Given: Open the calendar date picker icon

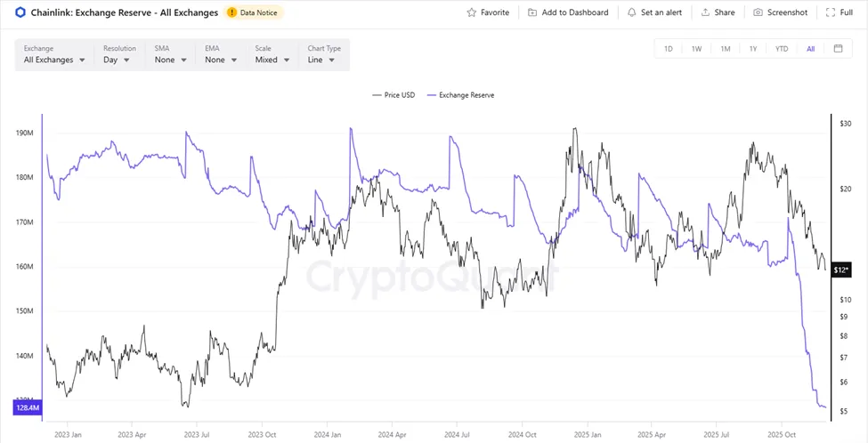Looking at the screenshot, I should tap(838, 49).
